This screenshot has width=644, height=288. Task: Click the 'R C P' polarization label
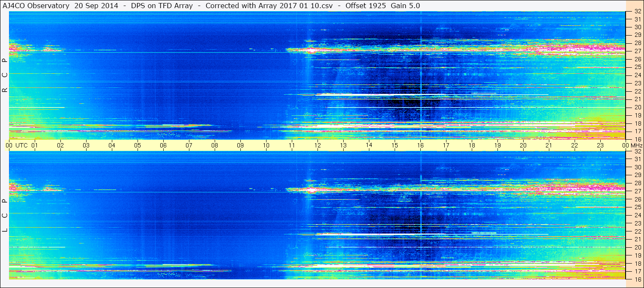pos(5,75)
